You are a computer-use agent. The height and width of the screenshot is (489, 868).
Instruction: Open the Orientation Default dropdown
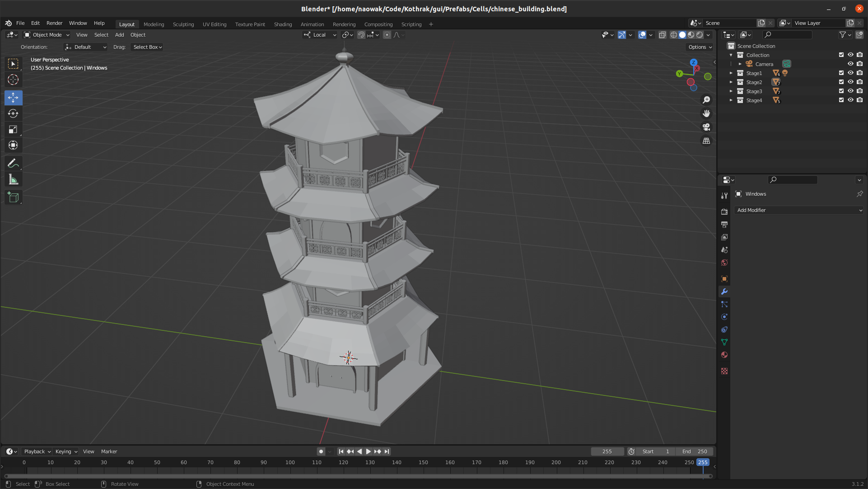click(x=86, y=47)
